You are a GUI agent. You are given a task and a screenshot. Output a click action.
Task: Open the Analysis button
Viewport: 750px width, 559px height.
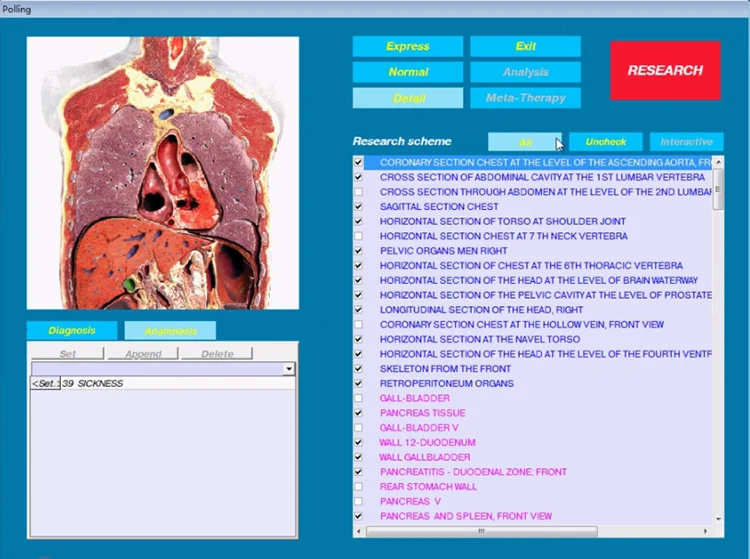pos(526,72)
